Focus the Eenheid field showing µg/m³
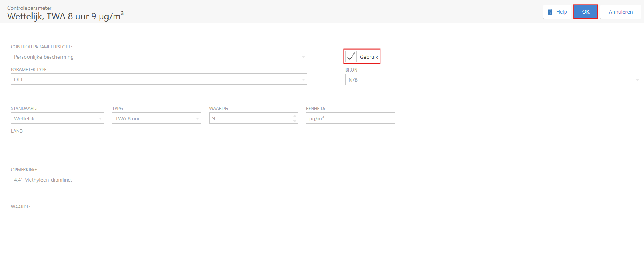644x255 pixels. [350, 118]
